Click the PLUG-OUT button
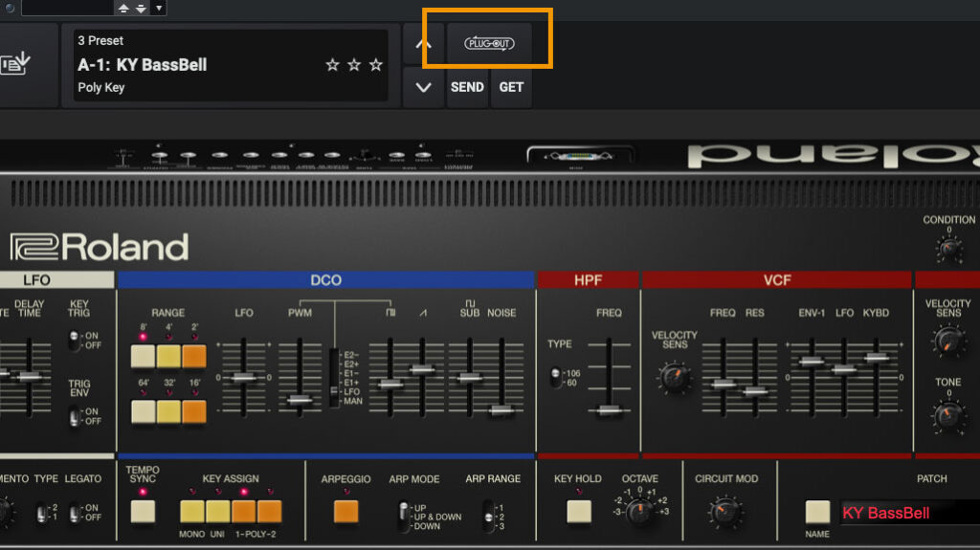The image size is (980, 550). click(489, 43)
